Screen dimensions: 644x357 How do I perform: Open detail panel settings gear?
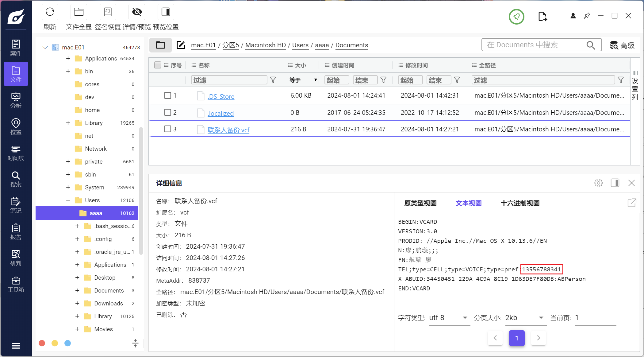pos(598,183)
